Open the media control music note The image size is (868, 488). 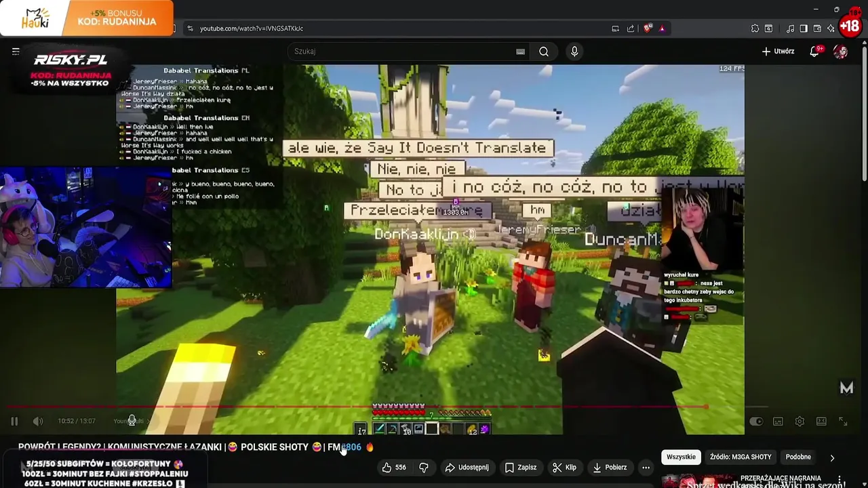click(x=790, y=28)
